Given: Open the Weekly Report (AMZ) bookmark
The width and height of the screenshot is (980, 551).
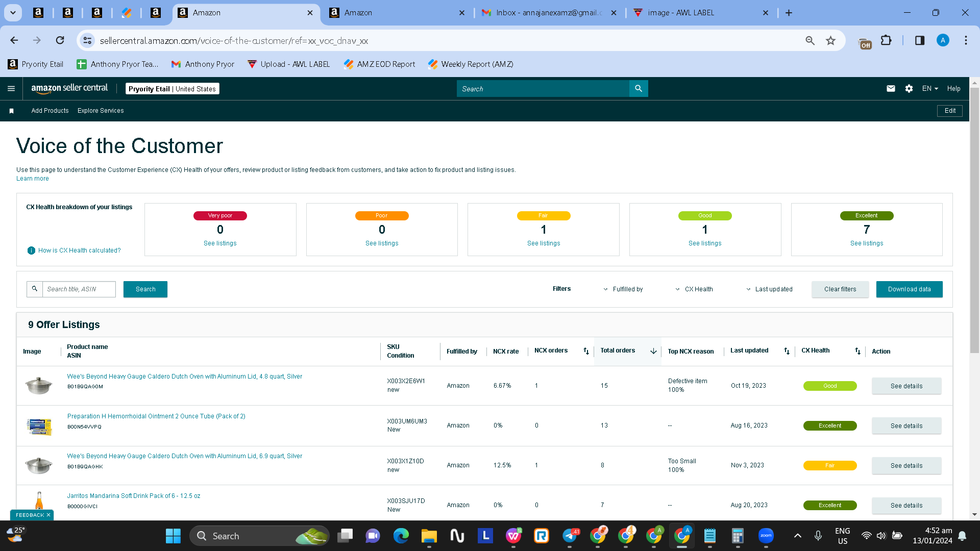Looking at the screenshot, I should tap(471, 64).
